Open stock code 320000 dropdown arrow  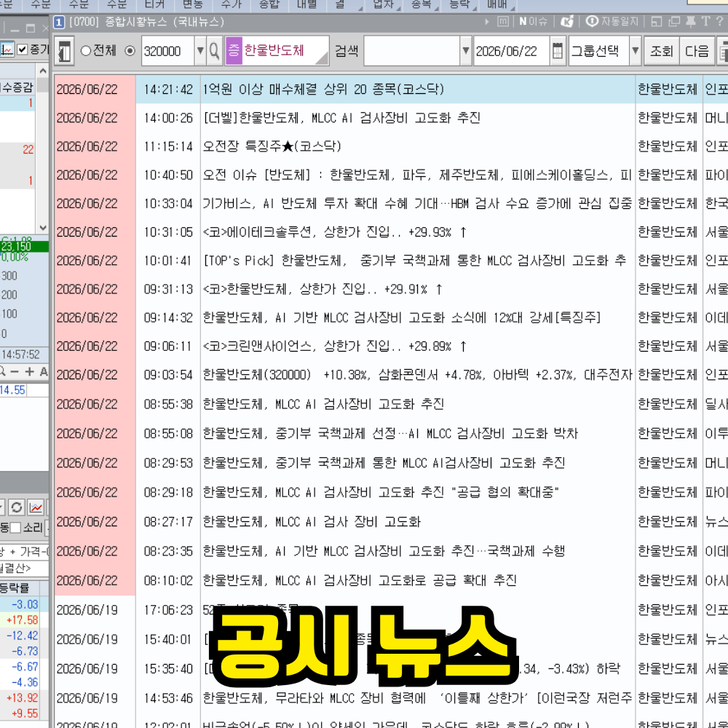coord(200,51)
